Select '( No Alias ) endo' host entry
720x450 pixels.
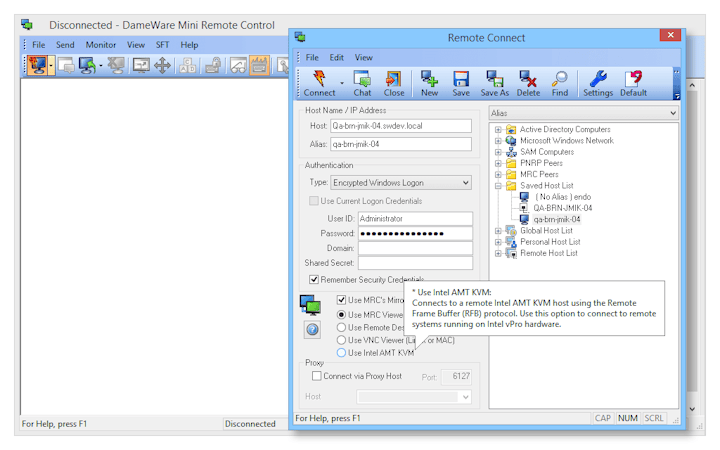point(563,197)
